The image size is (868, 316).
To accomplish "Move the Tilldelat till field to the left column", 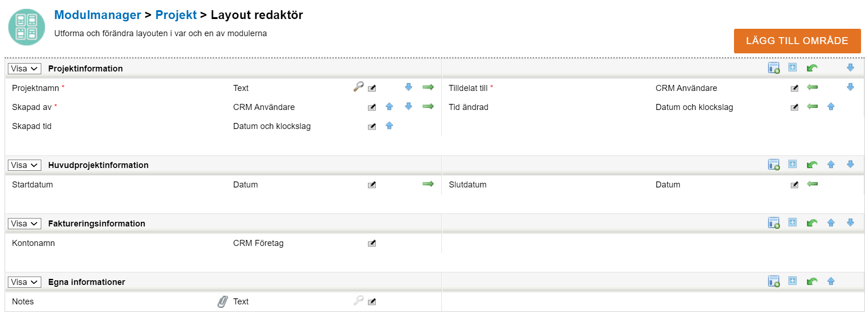I will (x=812, y=87).
